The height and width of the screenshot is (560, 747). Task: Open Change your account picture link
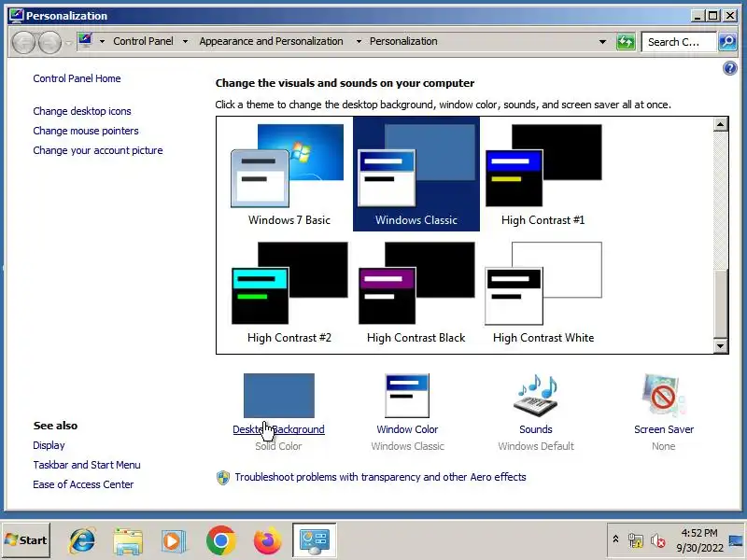coord(98,150)
